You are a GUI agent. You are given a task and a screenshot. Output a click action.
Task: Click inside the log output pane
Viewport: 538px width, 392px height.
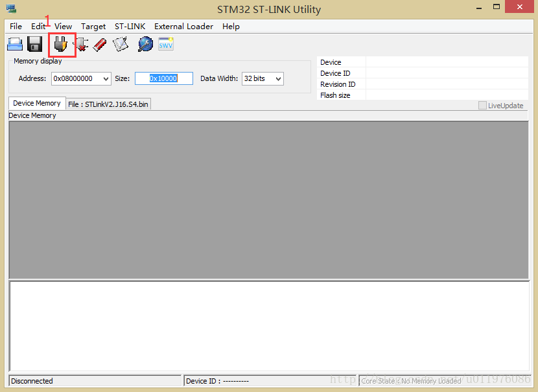[x=270, y=326]
